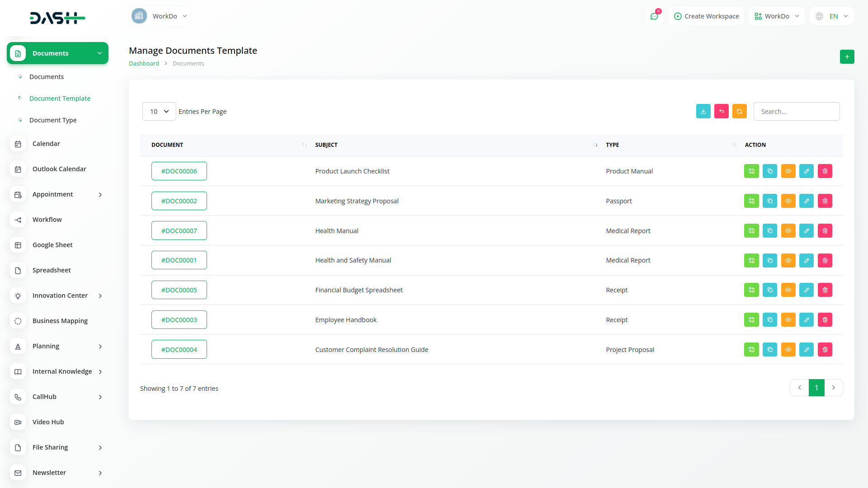Click the pink reset arrow icon
Screen dimensions: 868x488
pos(721,111)
